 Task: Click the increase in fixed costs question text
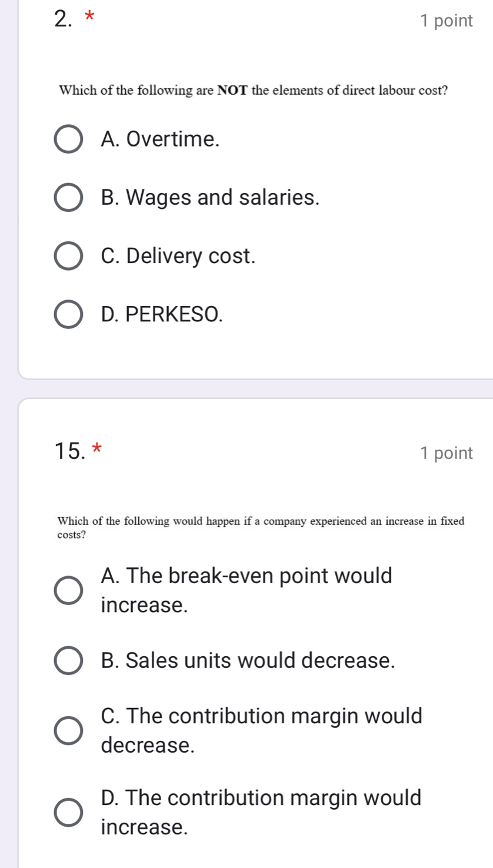coord(261,527)
